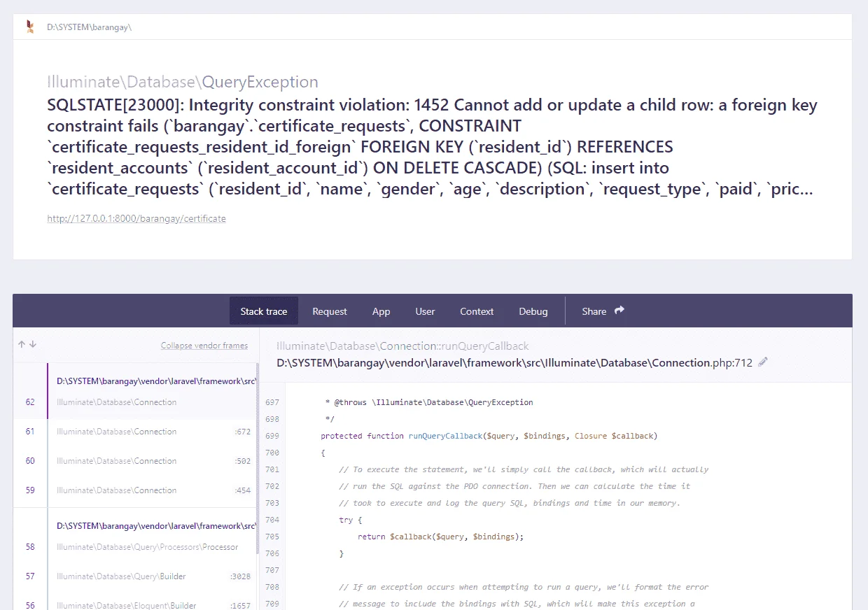Screen dimensions: 868x610
Task: Switch to the Context tab
Action: pos(477,311)
